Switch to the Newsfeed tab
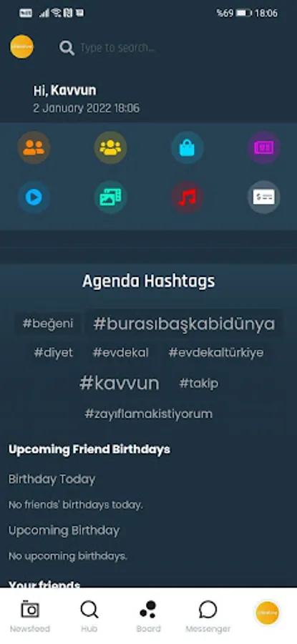 pos(30,617)
